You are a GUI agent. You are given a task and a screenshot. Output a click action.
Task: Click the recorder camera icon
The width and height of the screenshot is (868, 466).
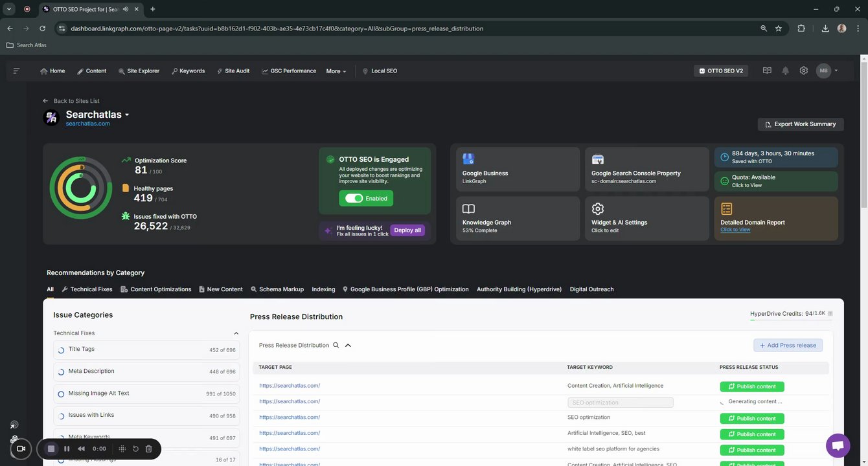[x=21, y=449]
